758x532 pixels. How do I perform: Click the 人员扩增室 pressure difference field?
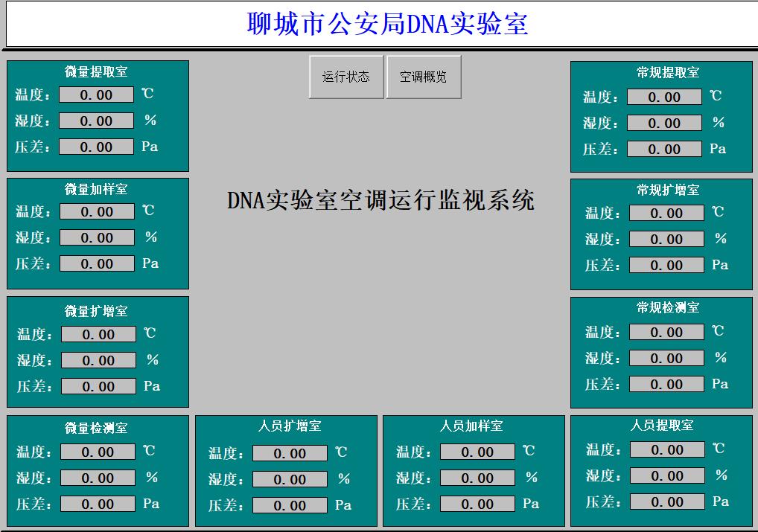point(290,505)
